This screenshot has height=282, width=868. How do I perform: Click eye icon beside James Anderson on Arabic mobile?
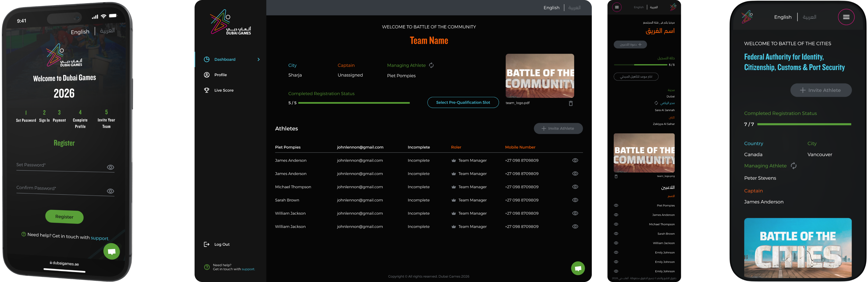pos(616,215)
